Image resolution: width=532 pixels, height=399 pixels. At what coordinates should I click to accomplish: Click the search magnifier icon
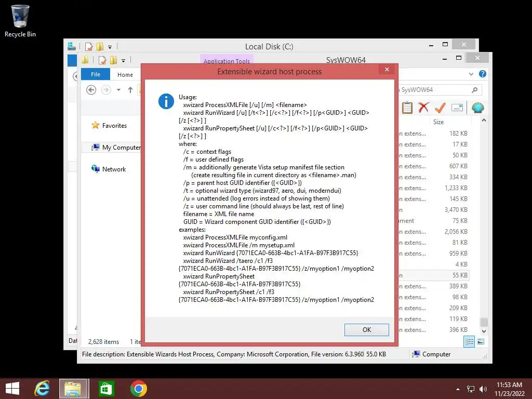coord(475,90)
